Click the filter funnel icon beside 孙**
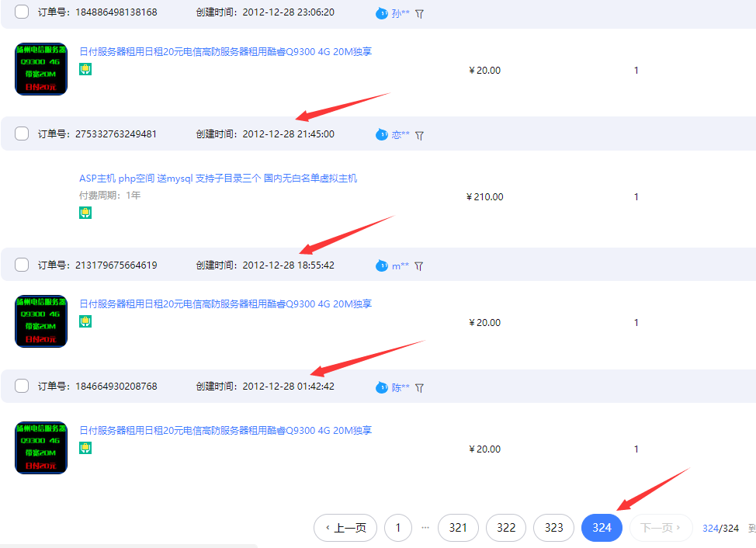The height and width of the screenshot is (548, 756). [x=419, y=13]
